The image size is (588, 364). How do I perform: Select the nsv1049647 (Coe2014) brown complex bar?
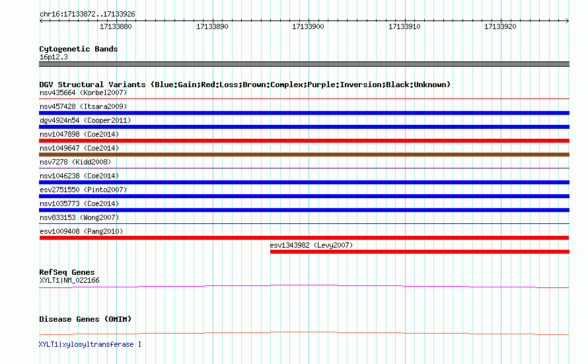[304, 155]
